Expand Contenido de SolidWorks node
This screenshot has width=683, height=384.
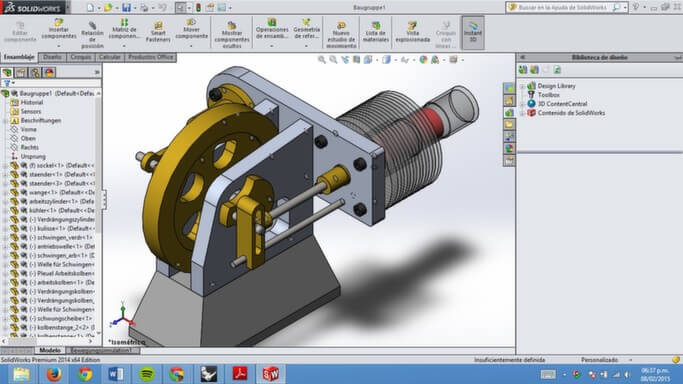tap(523, 113)
